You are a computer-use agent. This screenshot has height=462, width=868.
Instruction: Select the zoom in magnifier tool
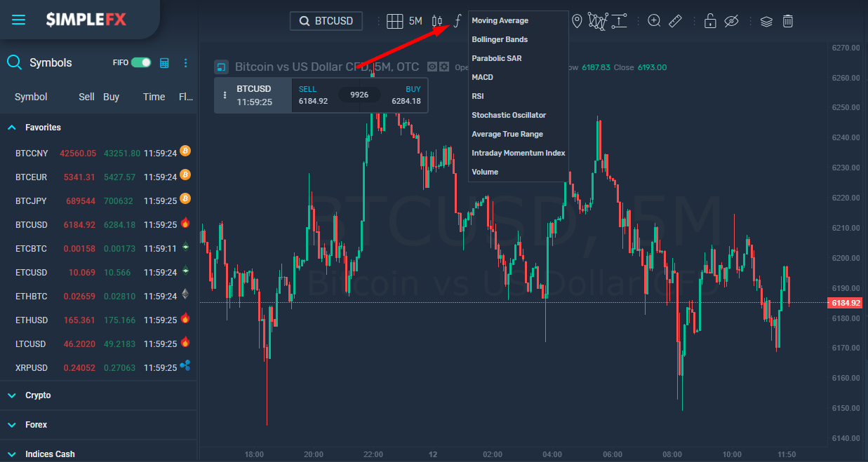[x=654, y=21]
